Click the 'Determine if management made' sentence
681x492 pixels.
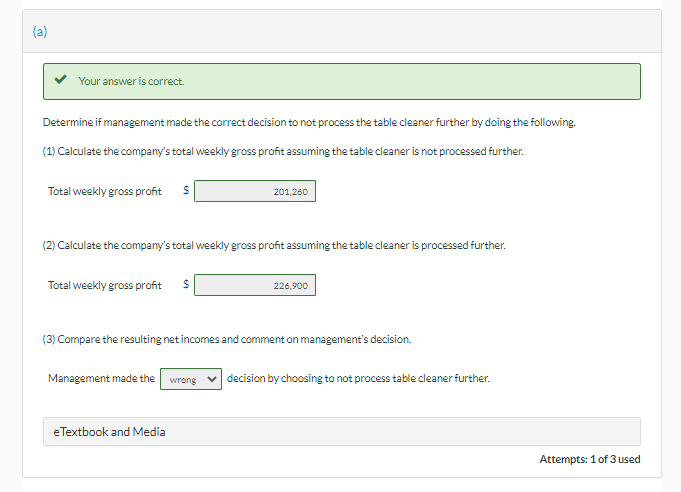click(309, 122)
